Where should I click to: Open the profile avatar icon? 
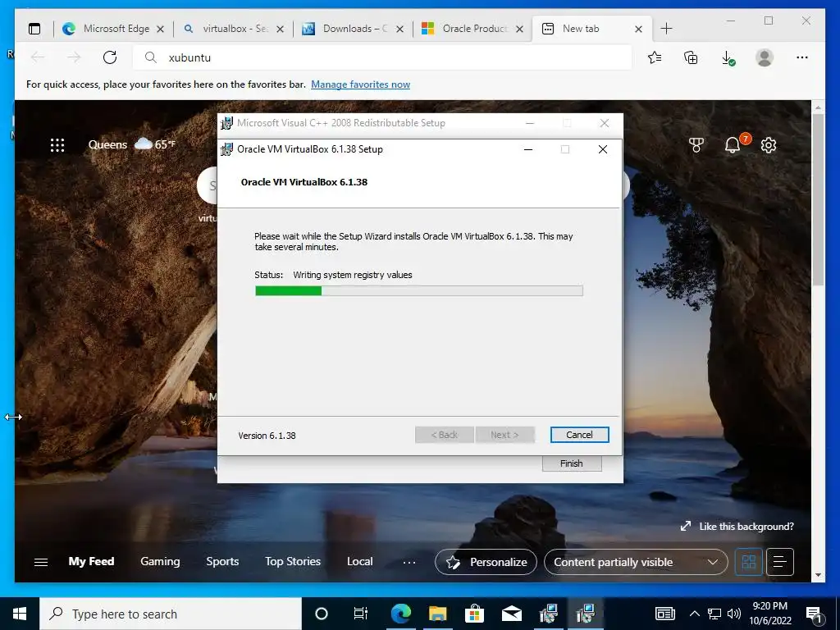[765, 57]
